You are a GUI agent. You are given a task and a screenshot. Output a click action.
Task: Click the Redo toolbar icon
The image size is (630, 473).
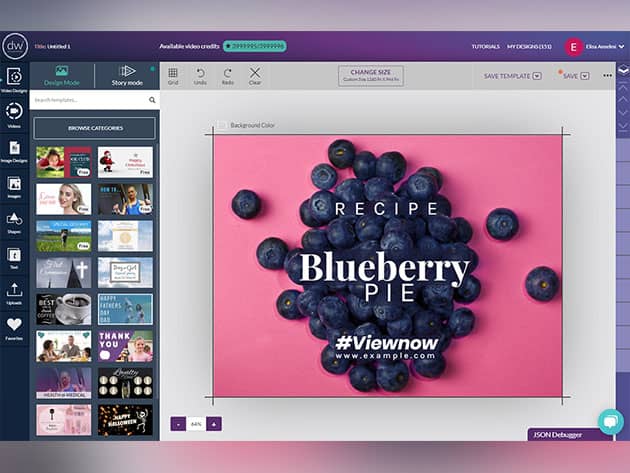(227, 75)
